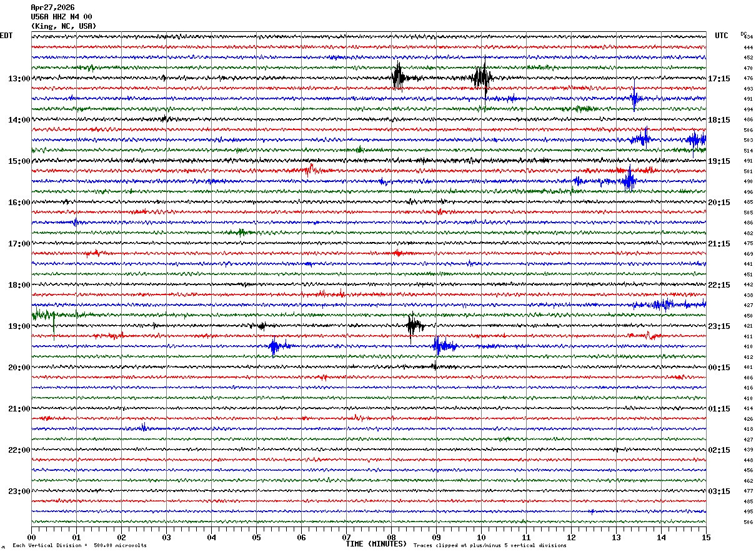The image size is (756, 554).
Task: Select the station code U56A HHZ N4 00
Action: point(61,17)
